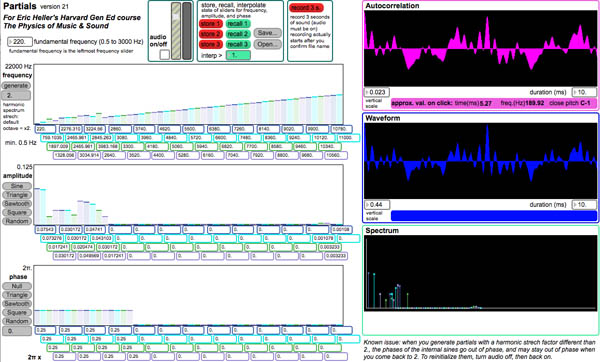Click the phase multislider graph
600x362 pixels.
pyautogui.click(x=189, y=295)
